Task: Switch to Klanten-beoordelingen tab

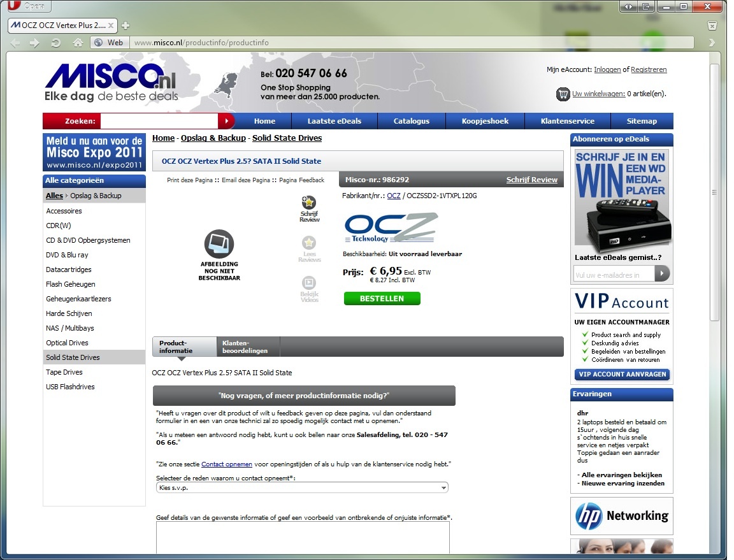Action: point(248,347)
